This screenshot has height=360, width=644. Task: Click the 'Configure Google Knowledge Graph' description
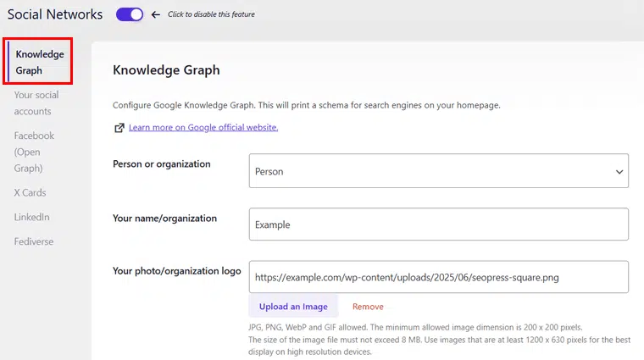[307, 105]
